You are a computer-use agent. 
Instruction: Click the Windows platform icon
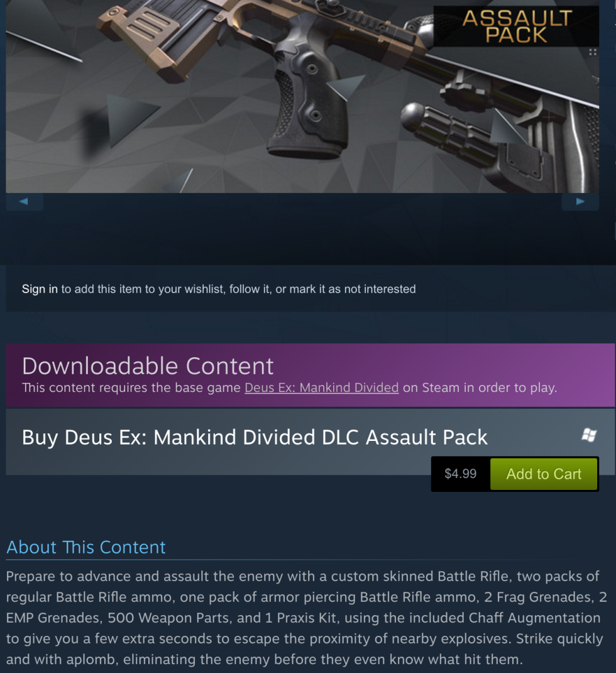coord(589,435)
